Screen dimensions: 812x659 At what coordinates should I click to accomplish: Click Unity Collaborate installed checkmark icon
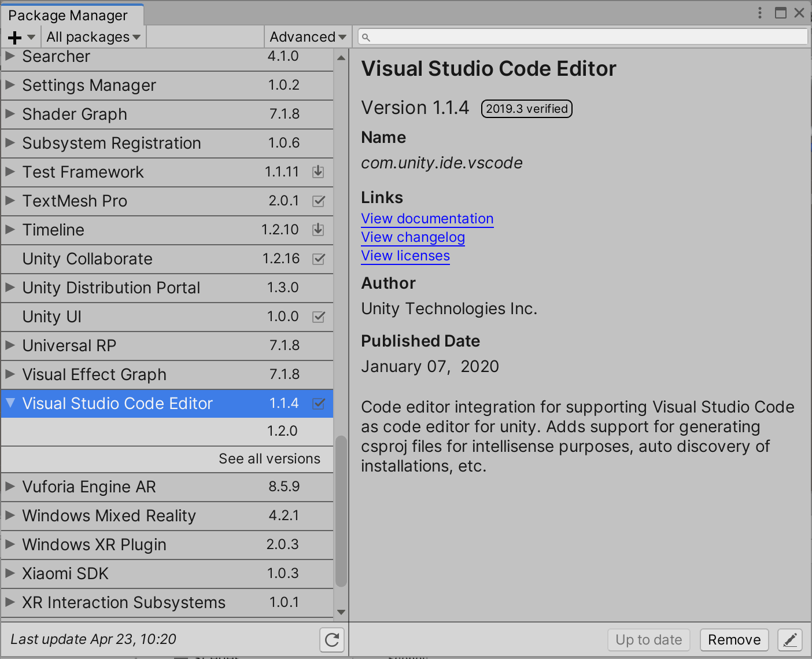pos(319,259)
